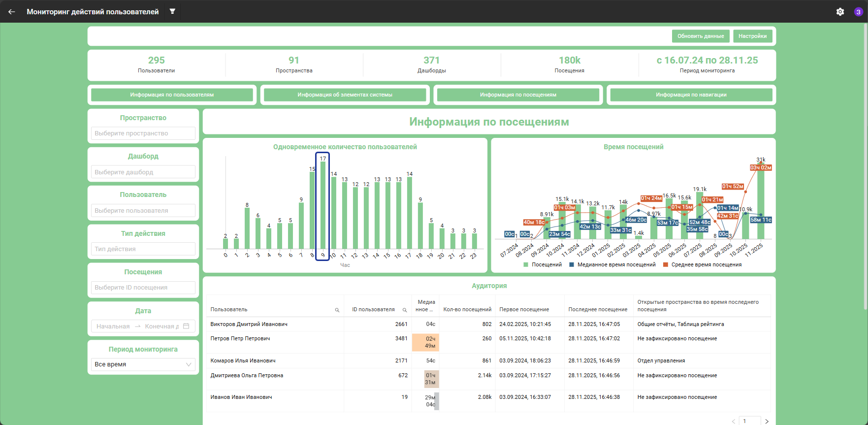Click search icon in Пользователь column
Viewport: 868px width, 425px height.
337,310
